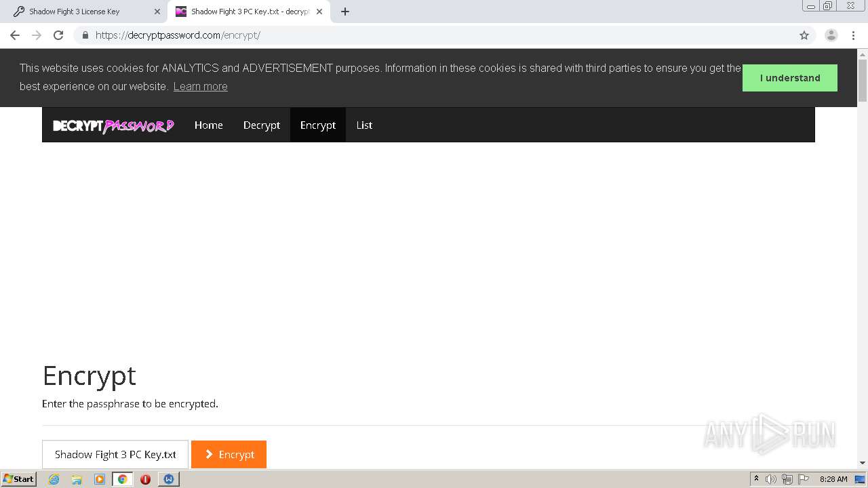The image size is (868, 488).
Task: Select the Chrome taskbar icon
Action: 123,479
